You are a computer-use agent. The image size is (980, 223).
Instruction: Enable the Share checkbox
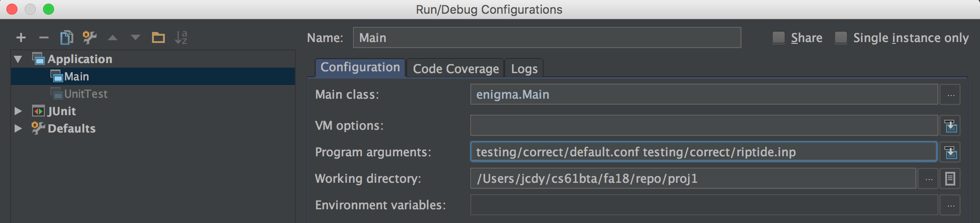pos(779,37)
